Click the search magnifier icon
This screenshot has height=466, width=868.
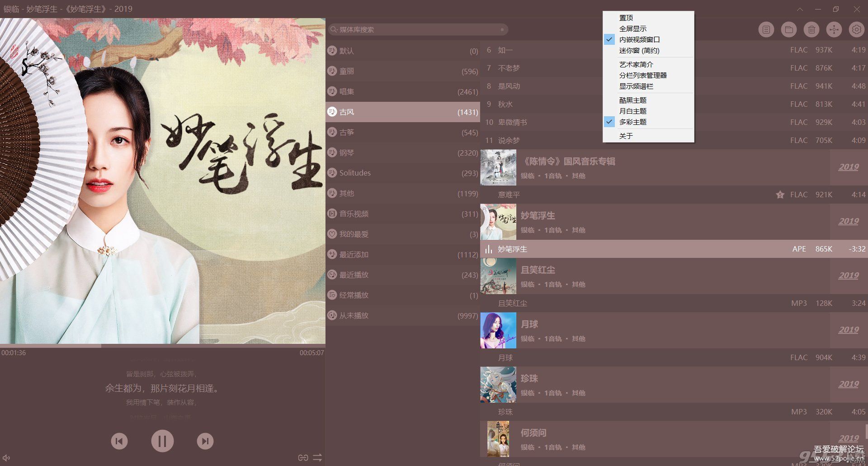click(x=334, y=30)
